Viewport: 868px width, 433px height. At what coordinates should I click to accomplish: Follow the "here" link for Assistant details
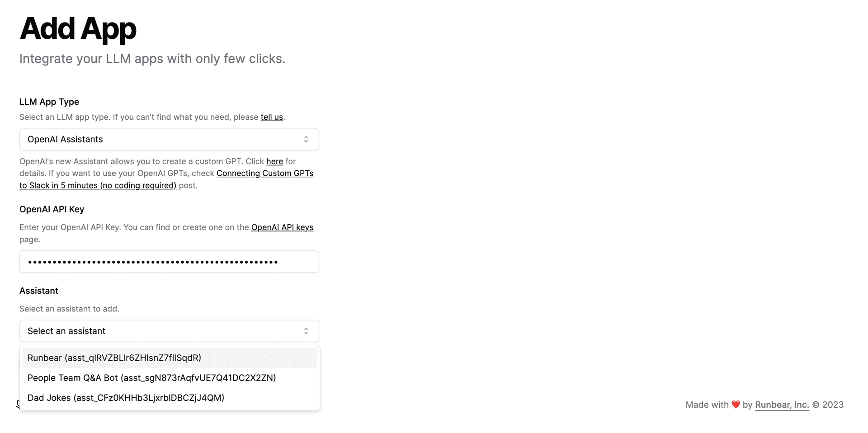(x=274, y=161)
